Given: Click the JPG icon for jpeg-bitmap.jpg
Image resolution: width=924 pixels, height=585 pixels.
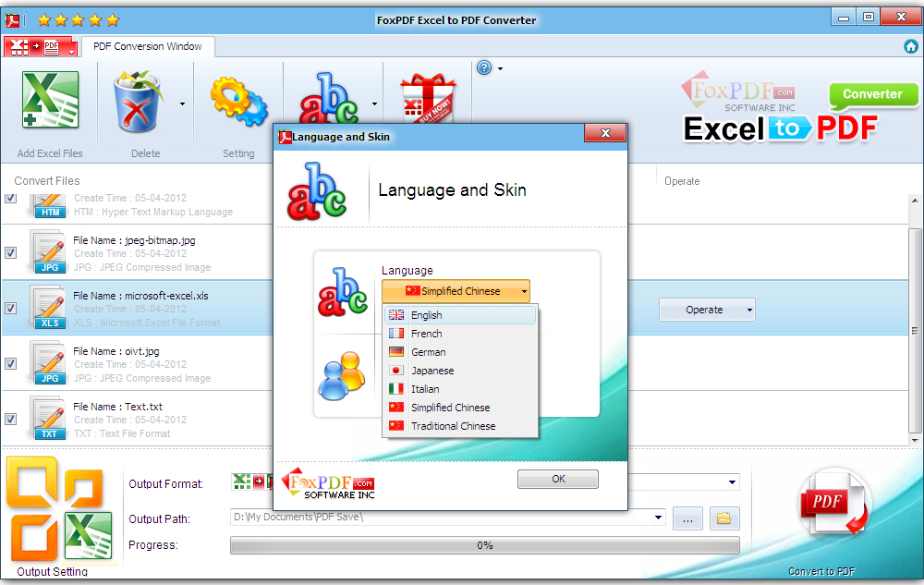Looking at the screenshot, I should (x=48, y=252).
